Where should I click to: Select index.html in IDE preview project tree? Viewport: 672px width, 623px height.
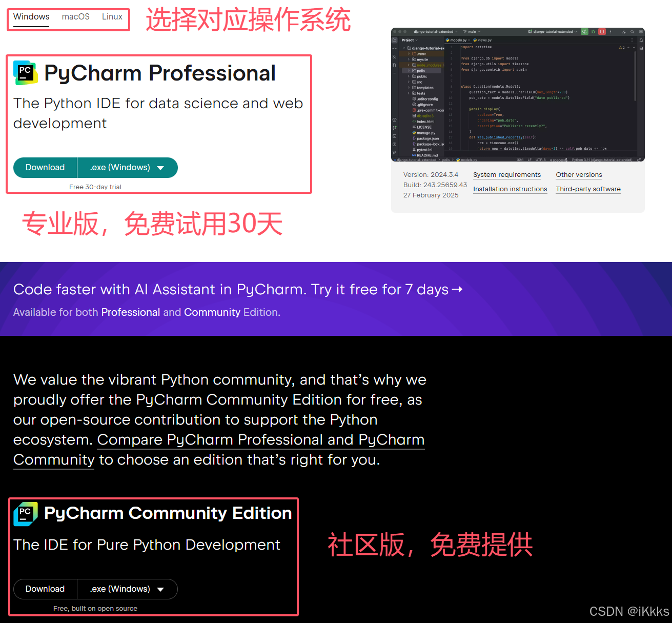pyautogui.click(x=423, y=122)
